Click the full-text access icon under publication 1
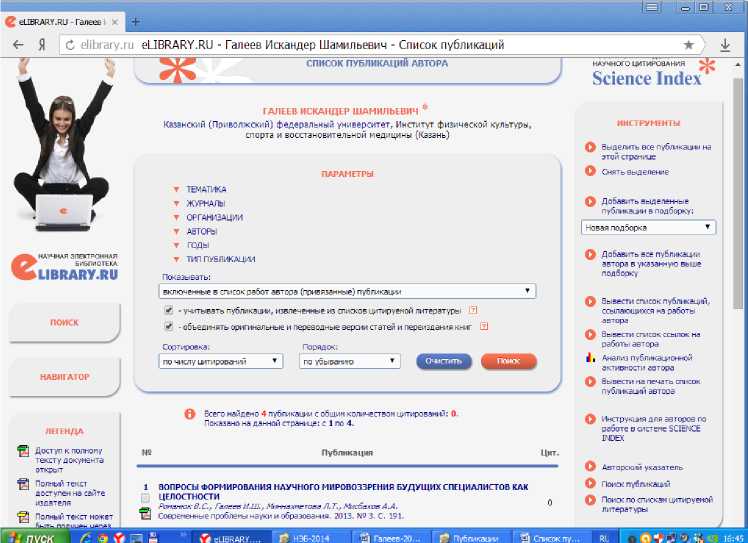Screen dimensions: 748x543 point(145,513)
